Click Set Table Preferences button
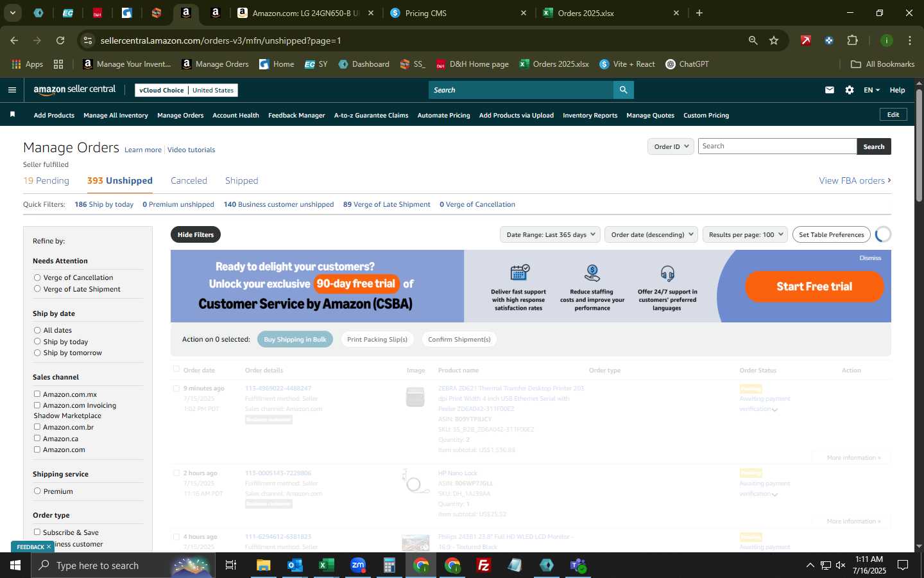The image size is (924, 578). click(832, 234)
